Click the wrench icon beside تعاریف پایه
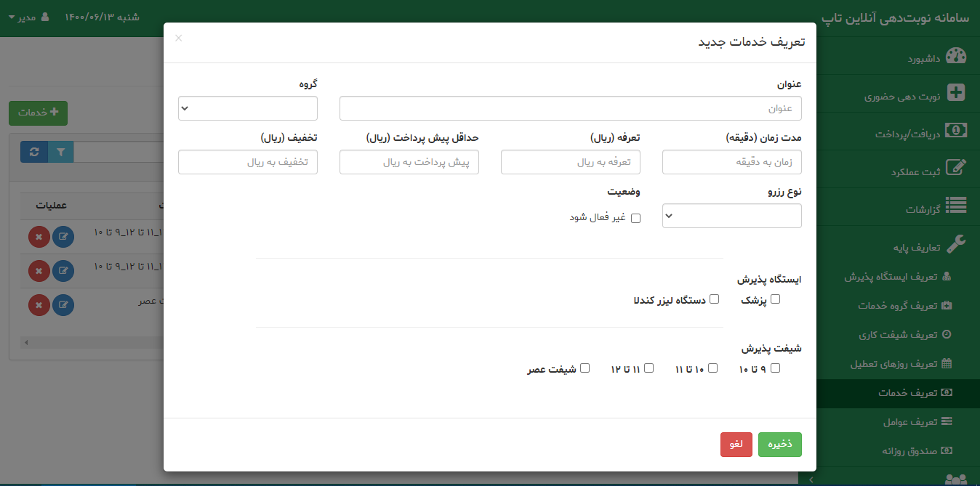Screen dimensions: 980x486 [x=957, y=244]
